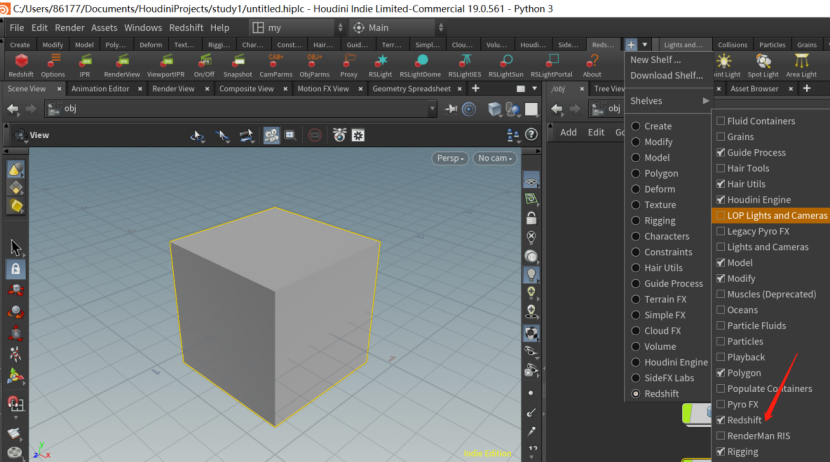The height and width of the screenshot is (462, 830).
Task: Add ObjParms to object
Action: pyautogui.click(x=314, y=65)
